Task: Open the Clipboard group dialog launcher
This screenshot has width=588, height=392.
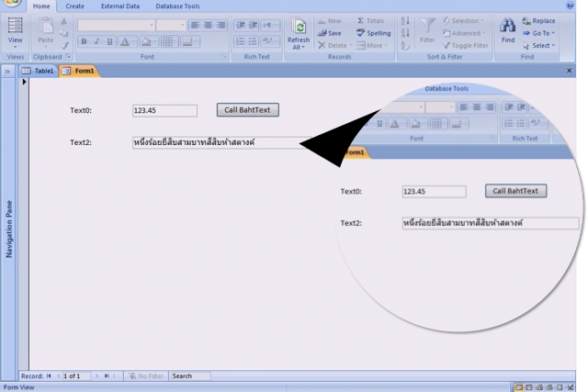Action: [68, 57]
